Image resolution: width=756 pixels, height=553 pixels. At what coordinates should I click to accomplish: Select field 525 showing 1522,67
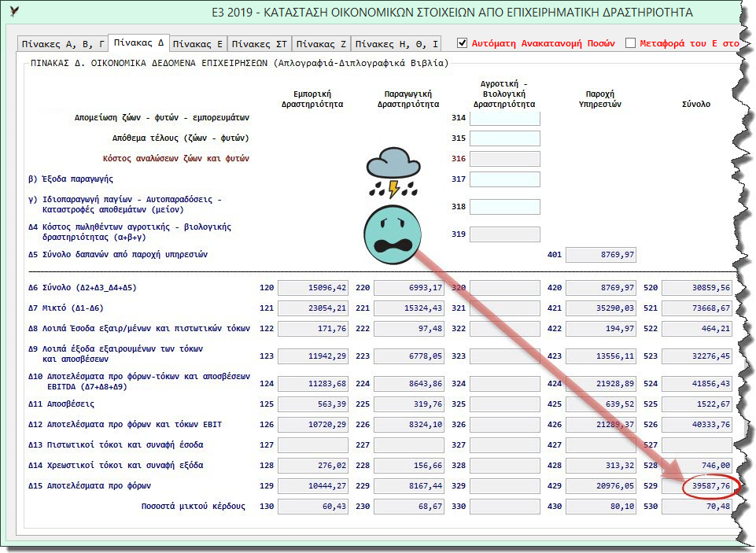pyautogui.click(x=697, y=404)
